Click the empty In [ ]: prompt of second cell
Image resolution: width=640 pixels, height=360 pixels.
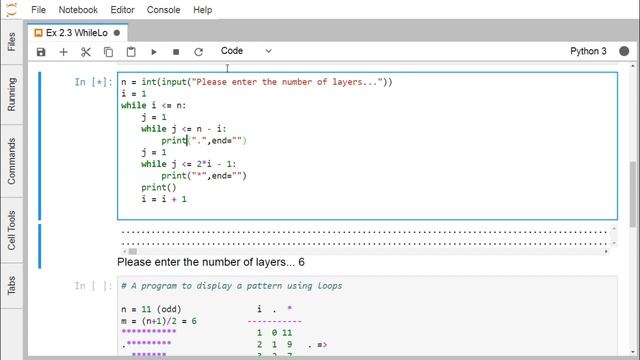click(x=93, y=286)
